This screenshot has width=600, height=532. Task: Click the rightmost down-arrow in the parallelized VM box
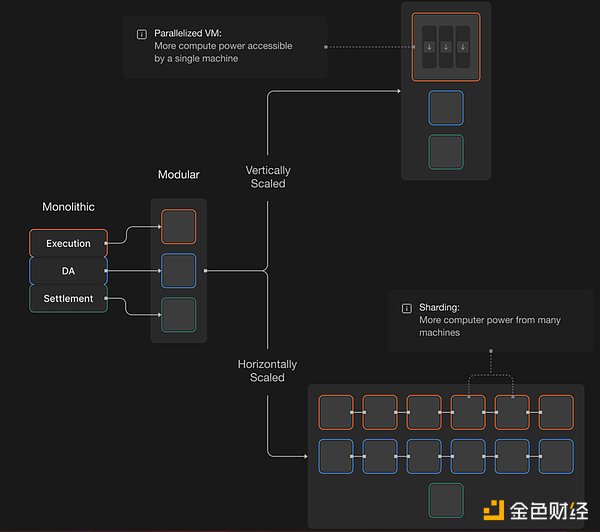462,47
